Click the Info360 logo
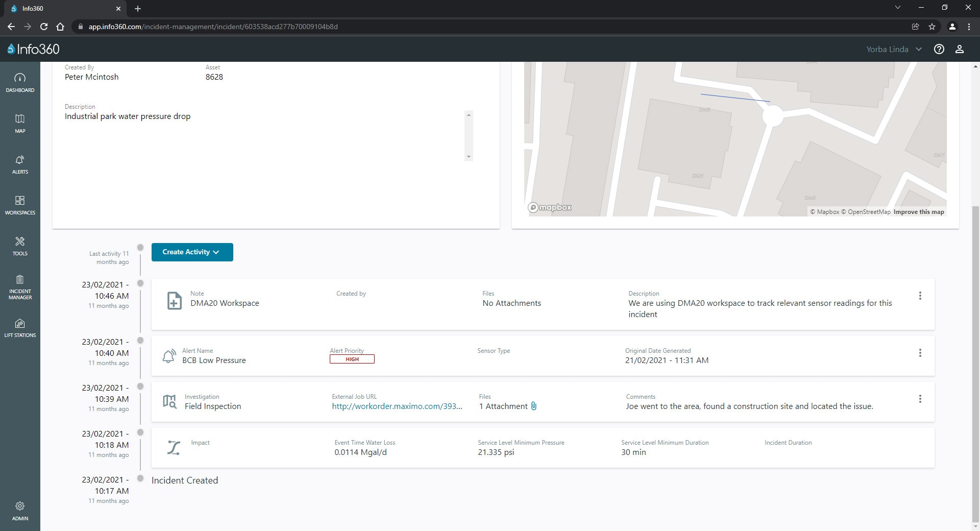 coord(34,49)
